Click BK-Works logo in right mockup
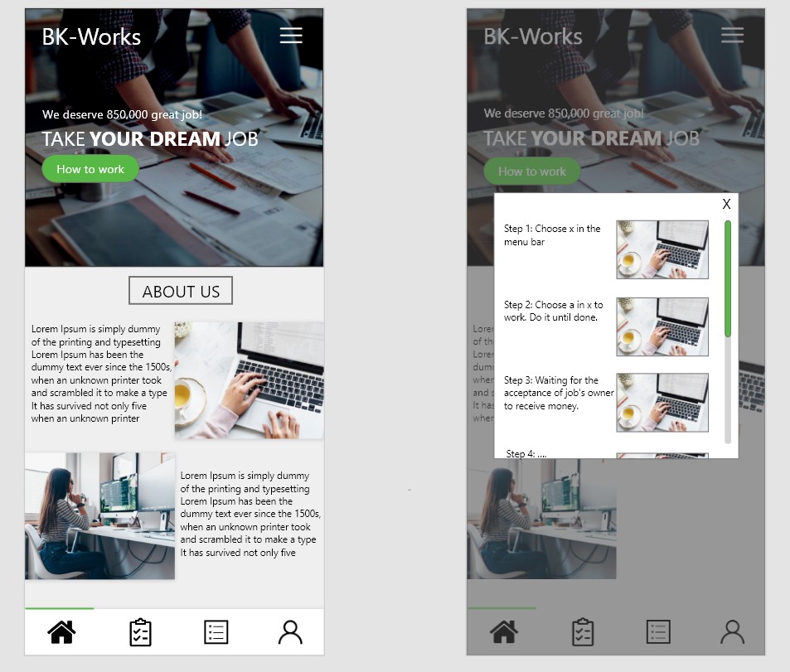The image size is (790, 672). [x=533, y=36]
